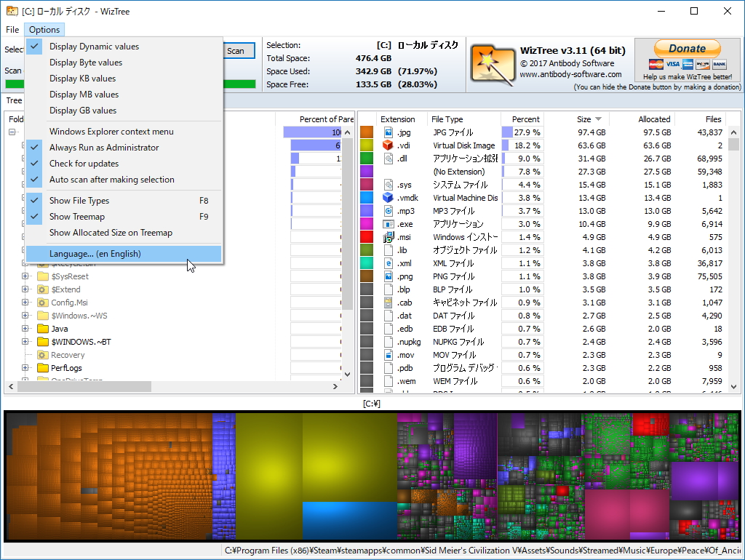Click the .sys file icon
745x560 pixels.
tap(389, 185)
